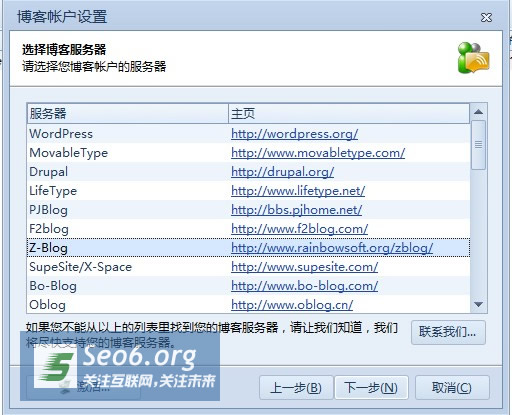Click the 上一步(B) button

[x=296, y=388]
